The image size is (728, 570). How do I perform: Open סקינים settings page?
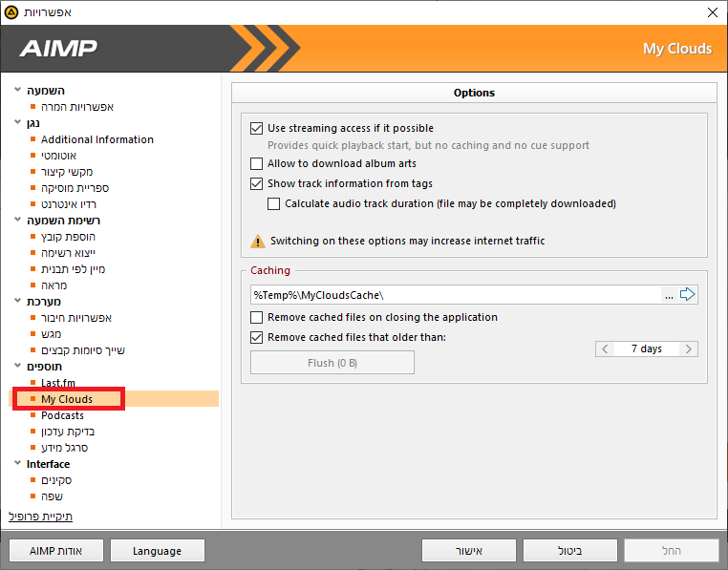56,480
